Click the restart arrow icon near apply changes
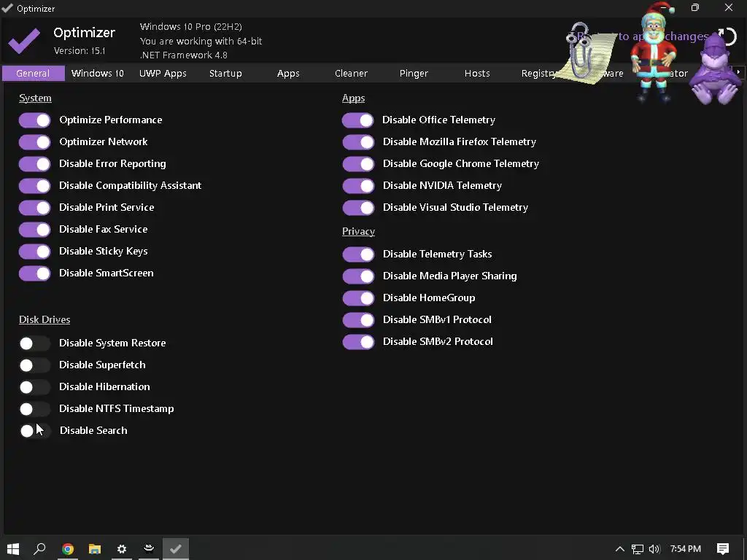747x560 pixels. tap(728, 37)
